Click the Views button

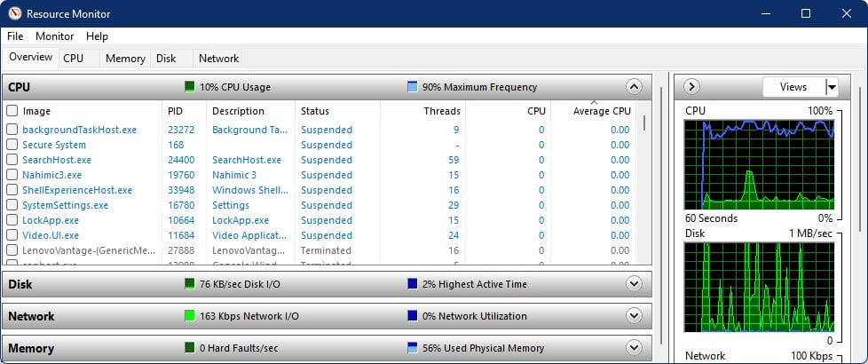(793, 87)
